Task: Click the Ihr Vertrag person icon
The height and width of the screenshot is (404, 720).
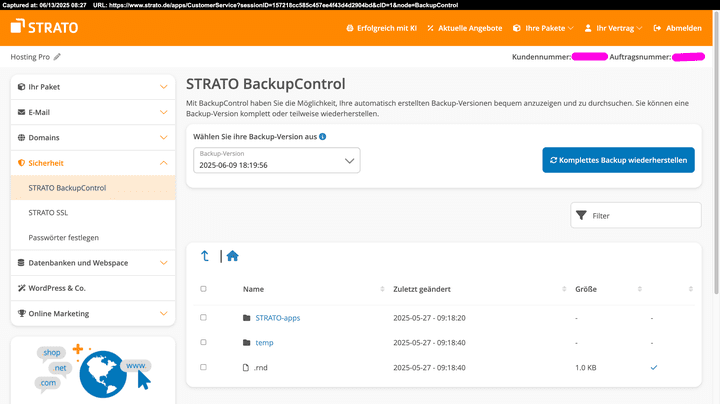Action: (588, 28)
